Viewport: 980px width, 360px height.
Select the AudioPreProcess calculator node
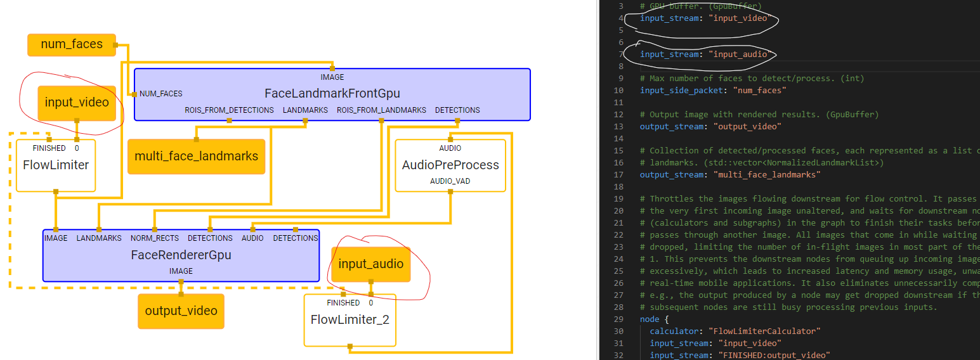point(450,165)
